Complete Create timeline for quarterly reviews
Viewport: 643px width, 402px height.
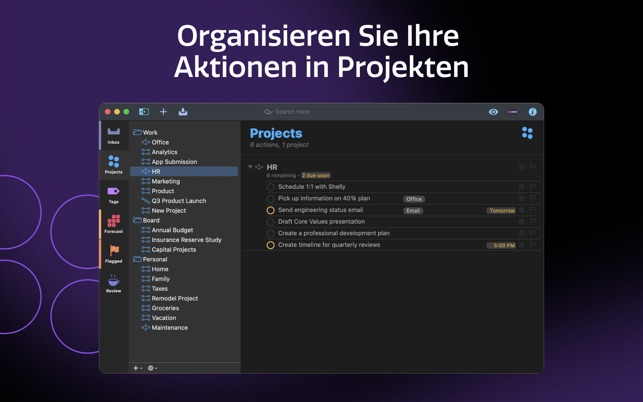coord(270,245)
